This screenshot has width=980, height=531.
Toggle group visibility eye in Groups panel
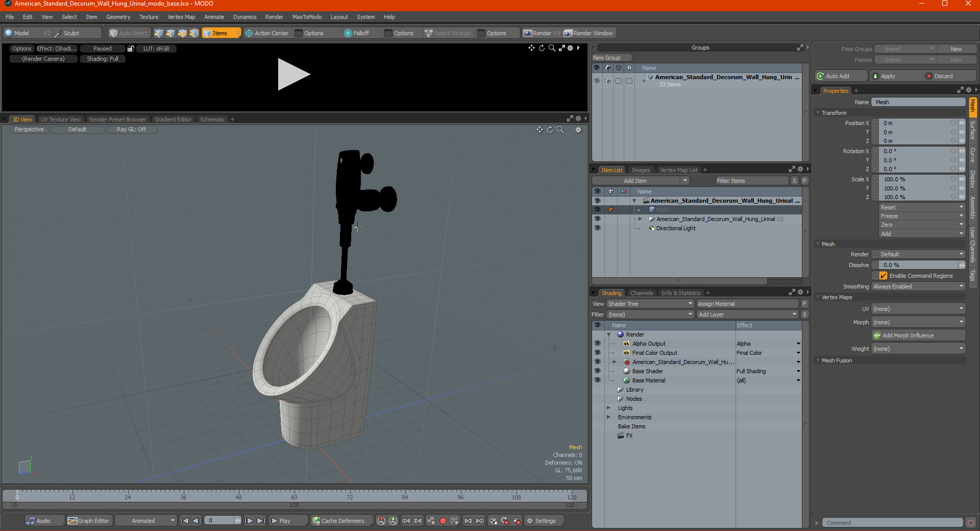[597, 81]
